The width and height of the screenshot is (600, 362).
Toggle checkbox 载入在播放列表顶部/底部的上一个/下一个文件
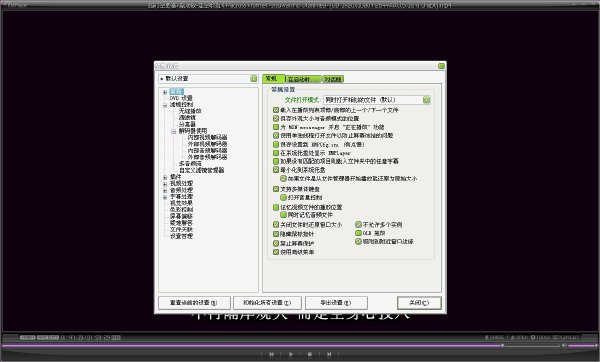pyautogui.click(x=276, y=110)
